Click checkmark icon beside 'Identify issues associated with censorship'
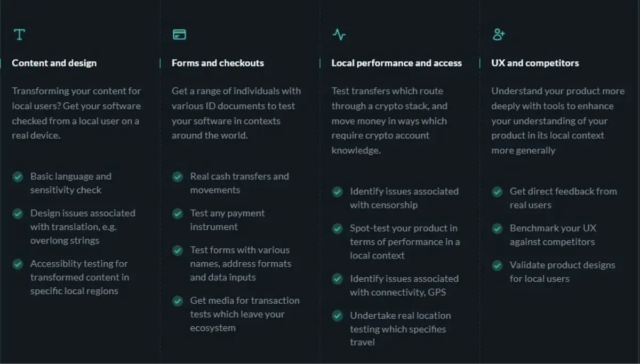640x364 pixels. 337,191
